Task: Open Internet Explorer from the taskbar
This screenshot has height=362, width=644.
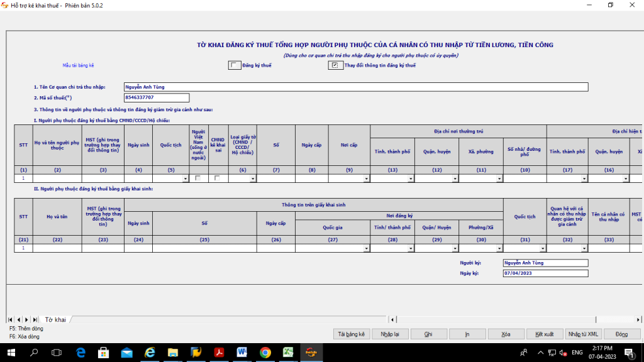Action: coord(150,353)
